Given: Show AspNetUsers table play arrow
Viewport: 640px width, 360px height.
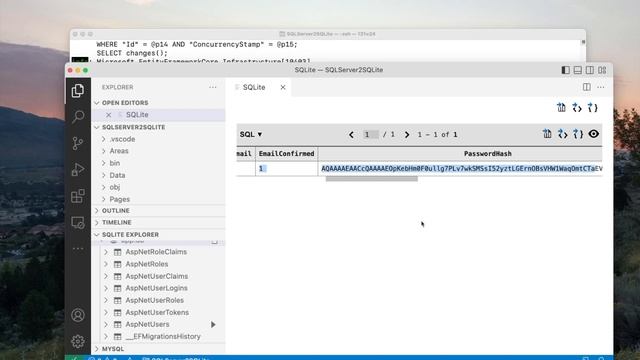Looking at the screenshot, I should [213, 324].
